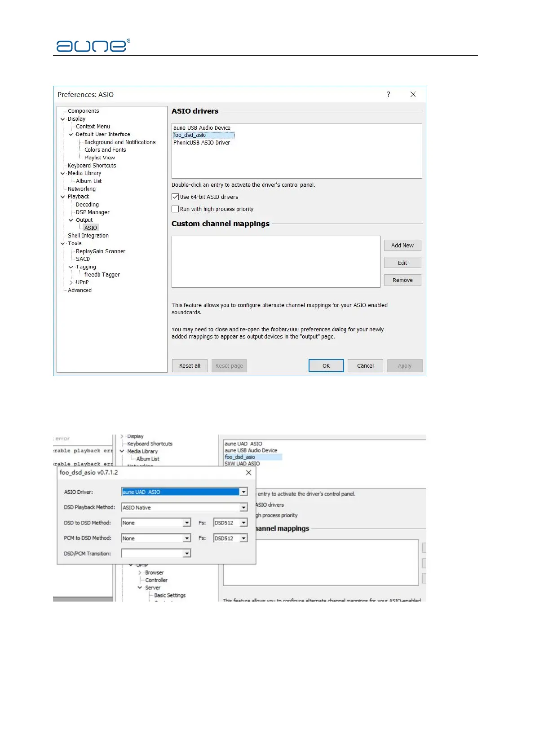The height and width of the screenshot is (756, 535).
Task: Open Fs dropdown beside DSD to DSD Method
Action: coord(243,523)
